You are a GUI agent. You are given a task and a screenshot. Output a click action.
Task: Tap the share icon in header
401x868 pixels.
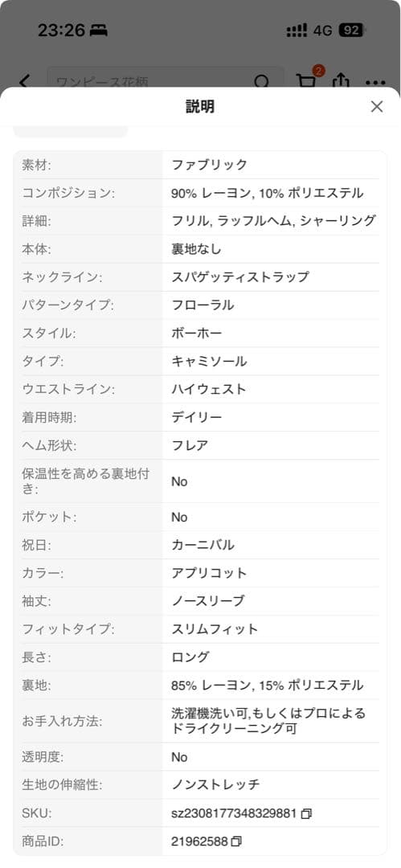click(x=341, y=81)
